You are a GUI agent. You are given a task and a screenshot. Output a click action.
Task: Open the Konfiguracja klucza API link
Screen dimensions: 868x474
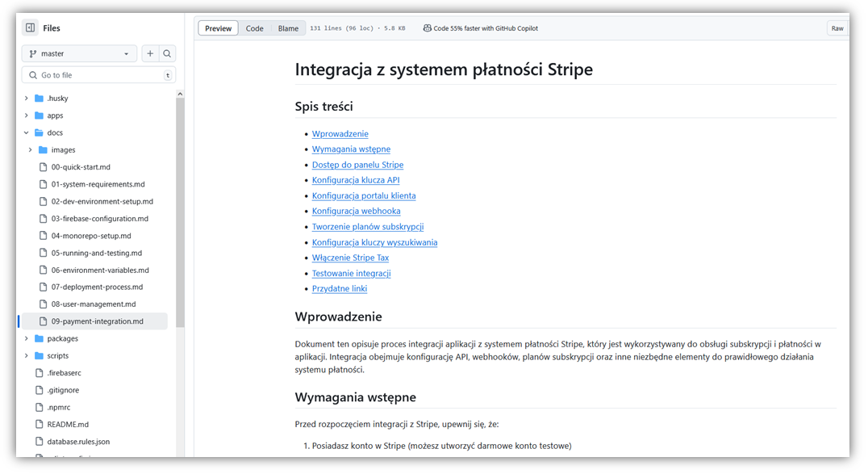(x=356, y=180)
